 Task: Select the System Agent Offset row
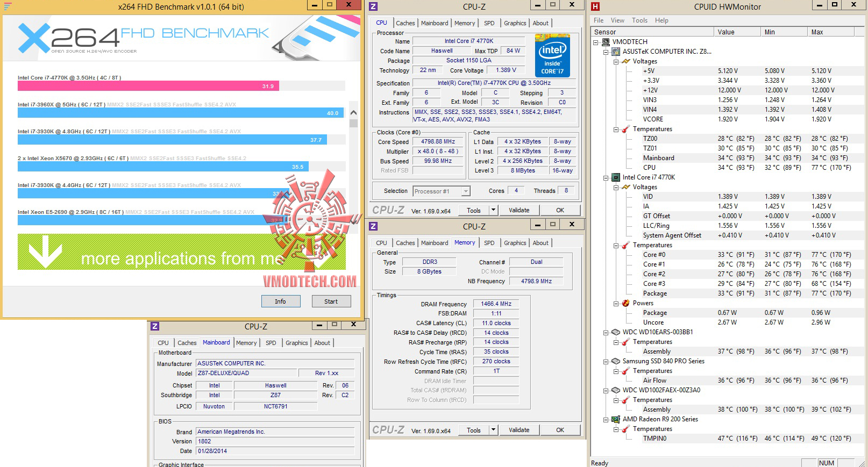(x=728, y=235)
